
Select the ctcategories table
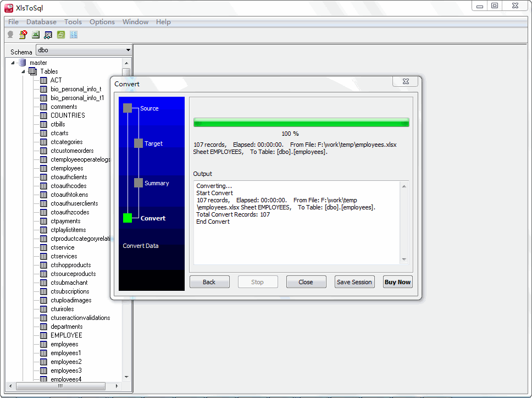point(66,142)
